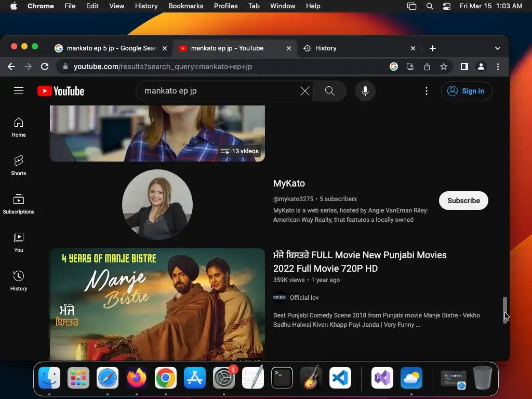The image size is (532, 399).
Task: Open History in the YouTube sidebar
Action: [19, 281]
